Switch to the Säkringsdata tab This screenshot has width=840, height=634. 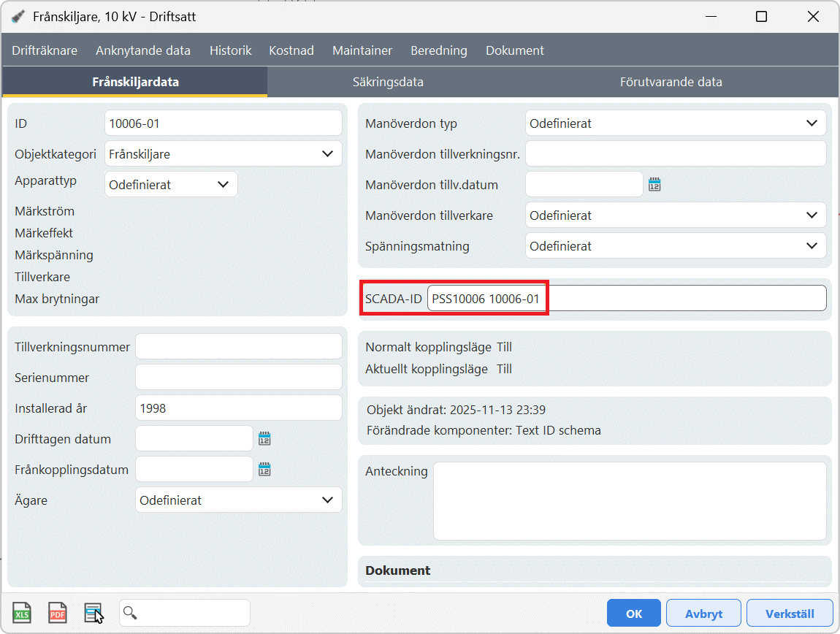click(x=388, y=82)
